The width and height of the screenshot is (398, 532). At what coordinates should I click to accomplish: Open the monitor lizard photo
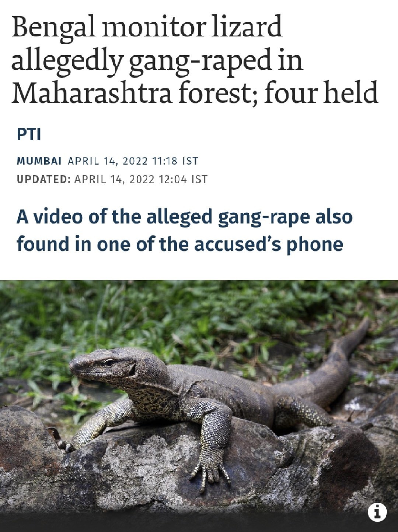click(x=199, y=406)
